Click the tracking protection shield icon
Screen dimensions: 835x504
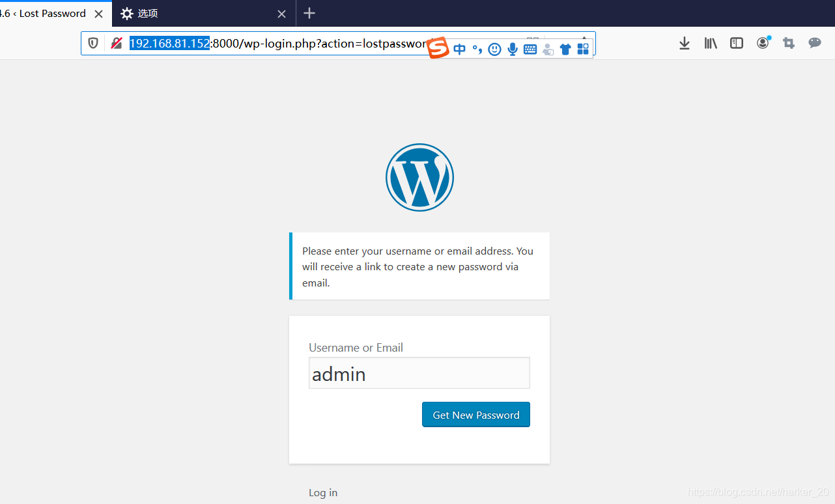click(93, 44)
